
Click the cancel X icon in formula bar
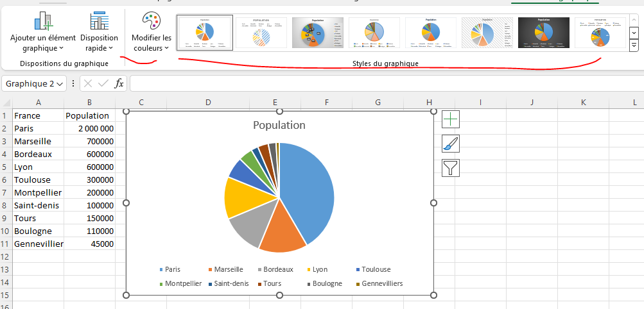(x=88, y=84)
